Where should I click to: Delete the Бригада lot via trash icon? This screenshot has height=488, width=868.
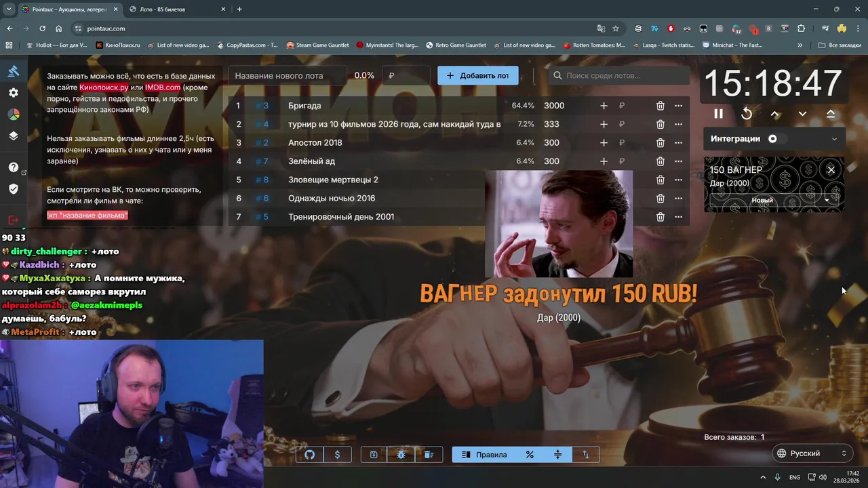pyautogui.click(x=660, y=106)
